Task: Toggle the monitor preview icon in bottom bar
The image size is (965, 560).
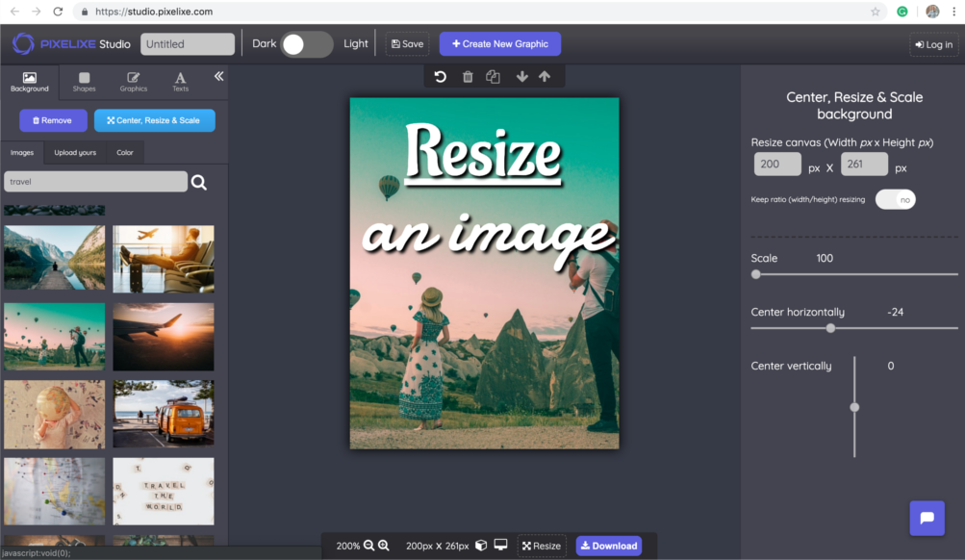Action: click(500, 545)
